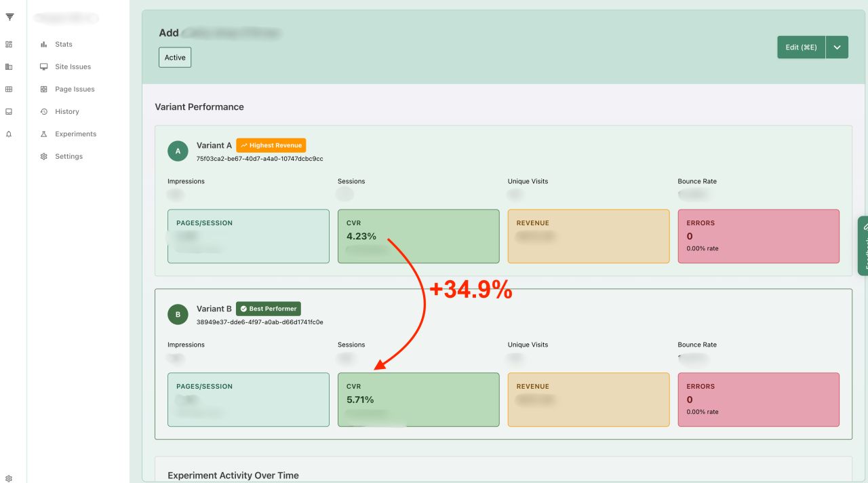868x483 pixels.
Task: Open the dashboard tiles icon in the rail
Action: [x=9, y=44]
